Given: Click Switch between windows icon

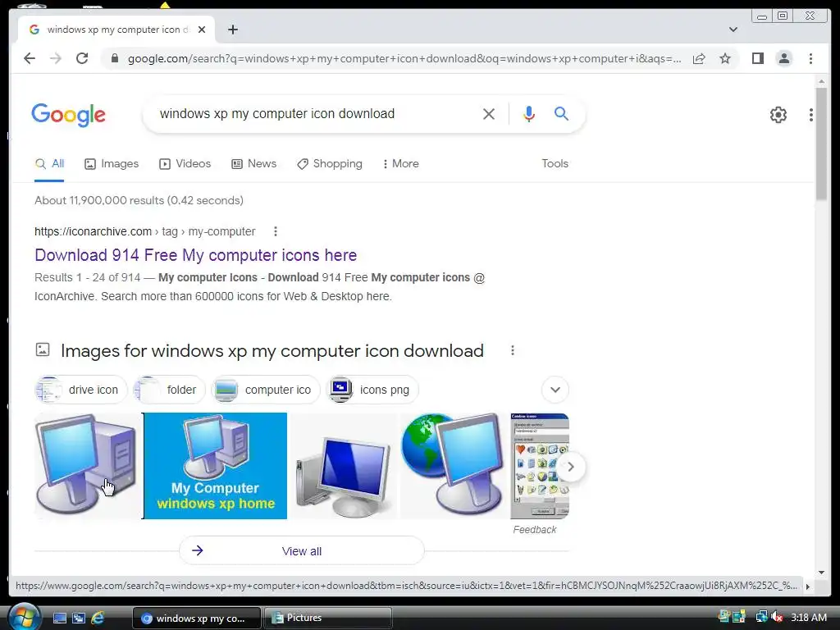Looking at the screenshot, I should 79,619.
